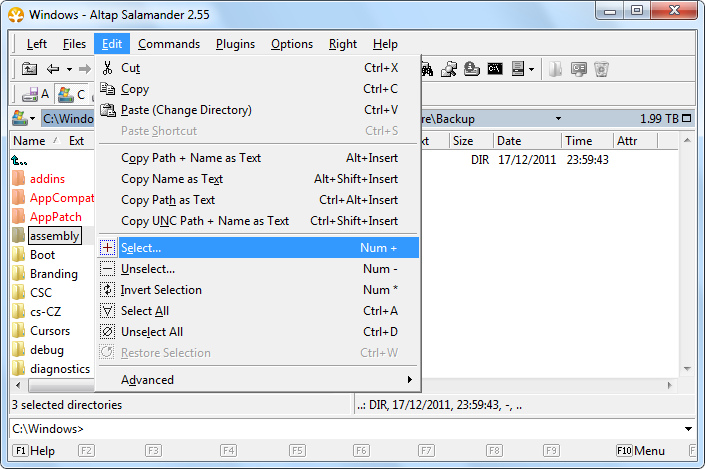Choose Paste (Change Directory) menu item
This screenshot has width=705, height=469.
[259, 110]
